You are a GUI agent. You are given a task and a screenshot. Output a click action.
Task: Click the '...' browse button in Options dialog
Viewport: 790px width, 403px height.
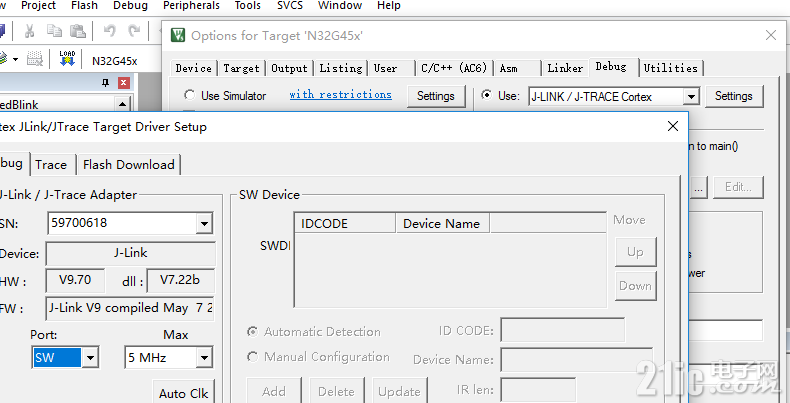(x=698, y=187)
